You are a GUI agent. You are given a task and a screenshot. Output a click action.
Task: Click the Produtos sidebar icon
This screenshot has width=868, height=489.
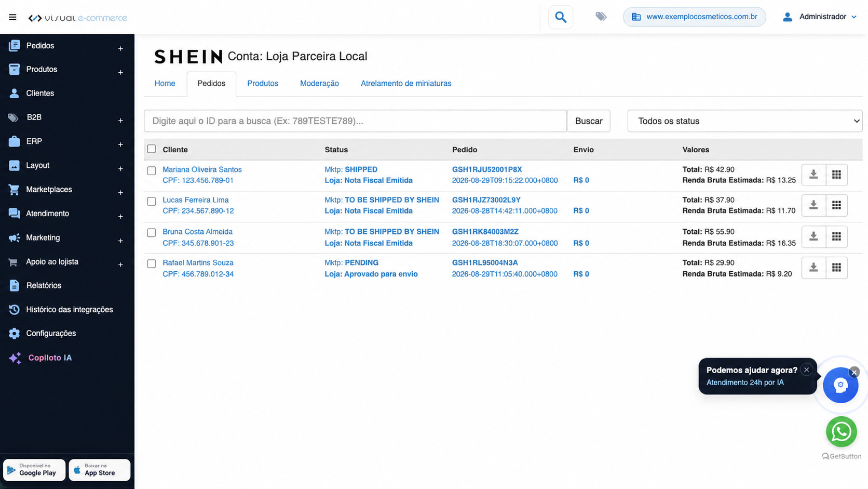pyautogui.click(x=15, y=69)
